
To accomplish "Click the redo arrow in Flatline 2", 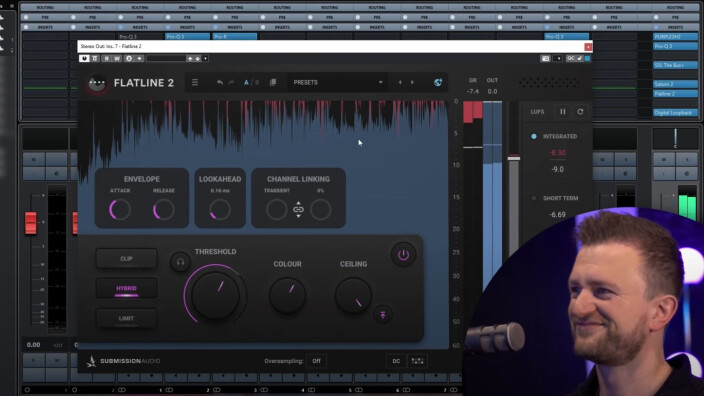I will [x=231, y=83].
